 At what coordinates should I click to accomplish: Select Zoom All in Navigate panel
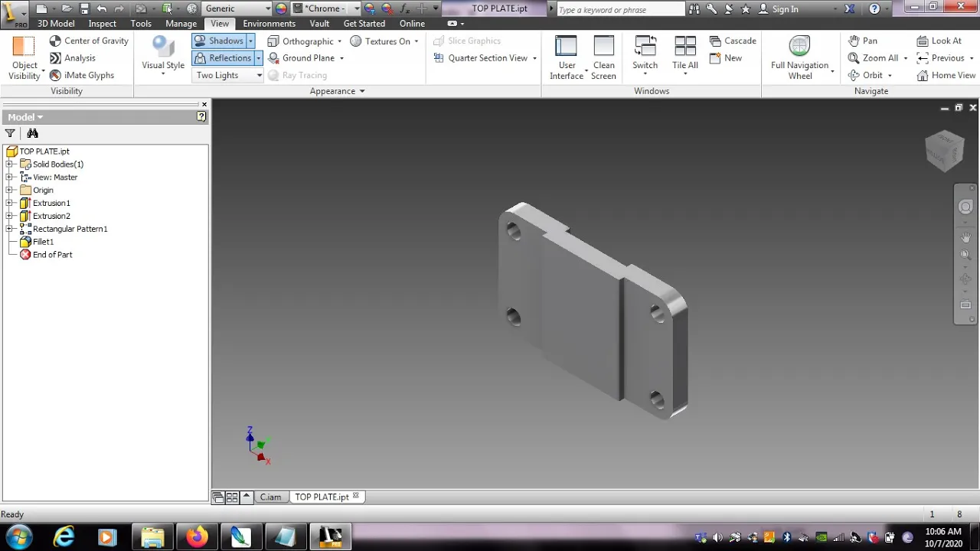pyautogui.click(x=873, y=58)
